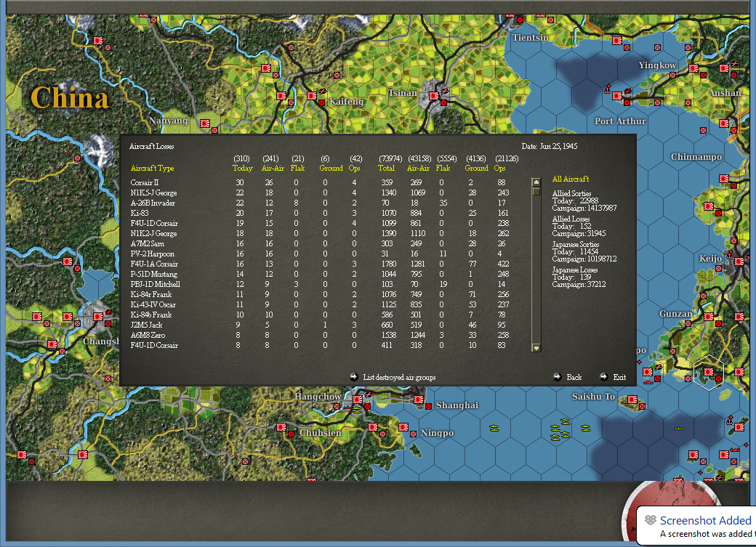This screenshot has height=547, width=756.
Task: Click the List destroyed air groups arrow icon
Action: (x=354, y=377)
